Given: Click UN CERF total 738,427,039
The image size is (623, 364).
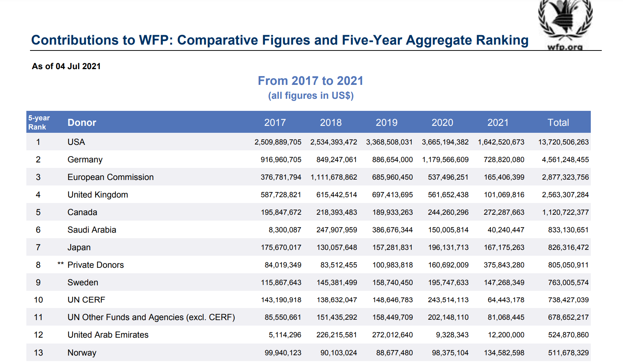Looking at the screenshot, I should (x=568, y=300).
